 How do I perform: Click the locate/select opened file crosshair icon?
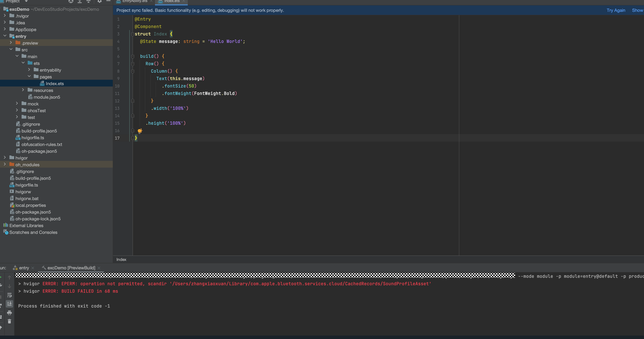(71, 2)
